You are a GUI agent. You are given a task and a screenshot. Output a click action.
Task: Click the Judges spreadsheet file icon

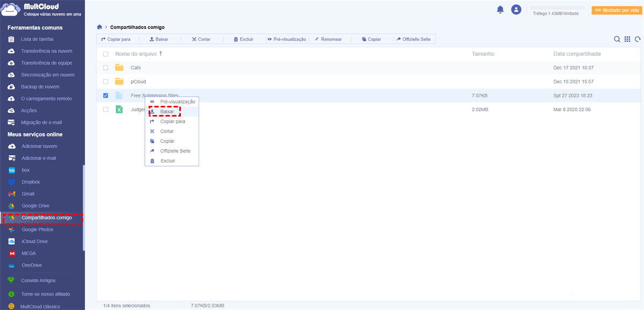coord(119,109)
